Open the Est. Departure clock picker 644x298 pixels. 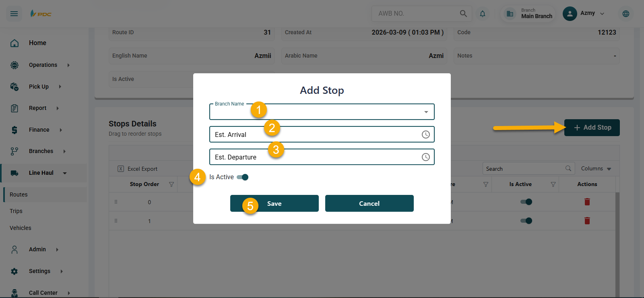[425, 157]
